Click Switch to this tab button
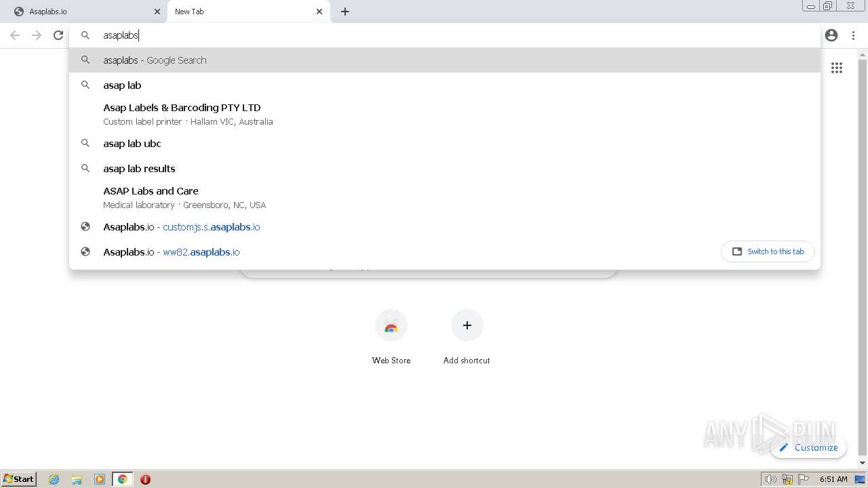The image size is (868, 488). [x=768, y=251]
